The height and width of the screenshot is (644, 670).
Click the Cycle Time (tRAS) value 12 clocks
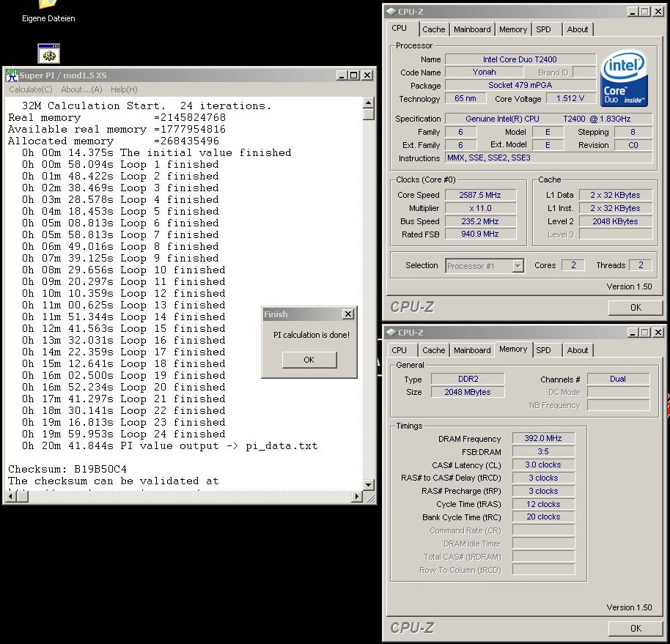click(x=543, y=504)
